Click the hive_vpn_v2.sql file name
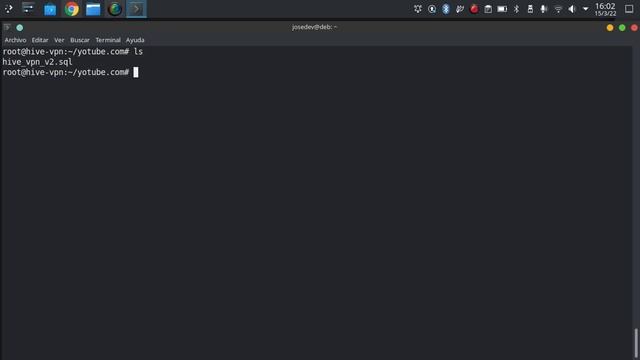Screen dimensions: 640x360 (x=37, y=62)
